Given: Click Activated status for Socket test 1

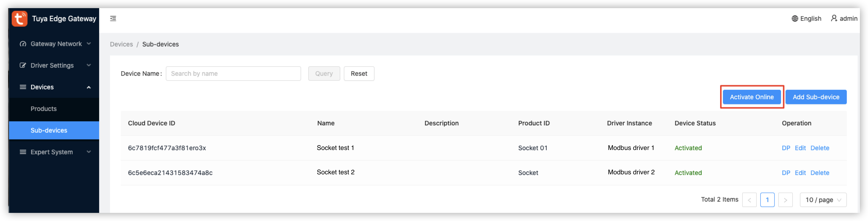Looking at the screenshot, I should click(x=688, y=148).
